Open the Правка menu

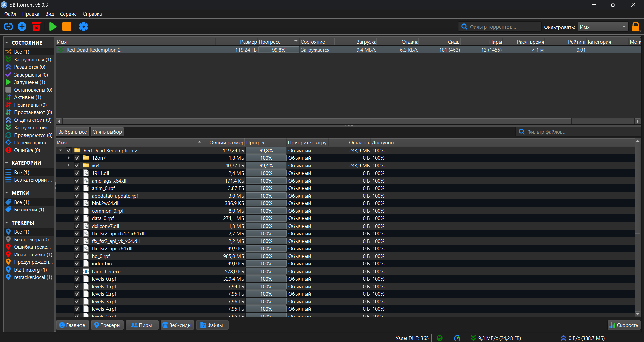(x=31, y=14)
